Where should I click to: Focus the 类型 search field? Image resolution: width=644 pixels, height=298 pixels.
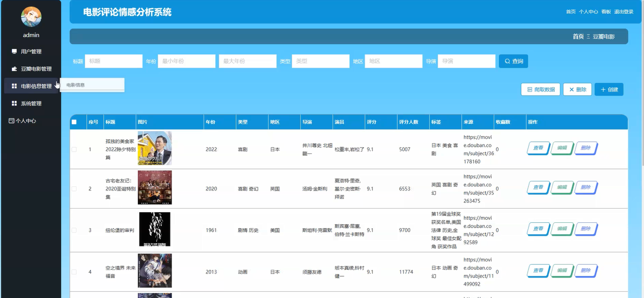[x=320, y=61]
